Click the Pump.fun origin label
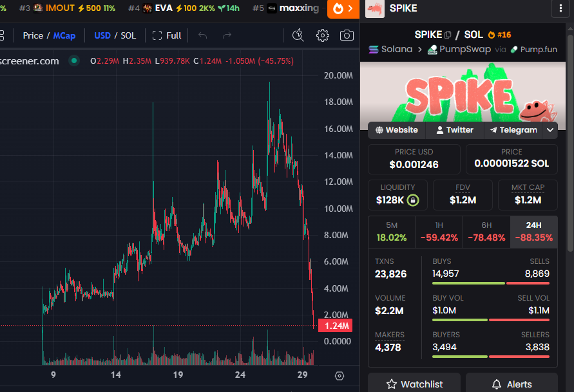Screen dimensions: 574x392 533,50
